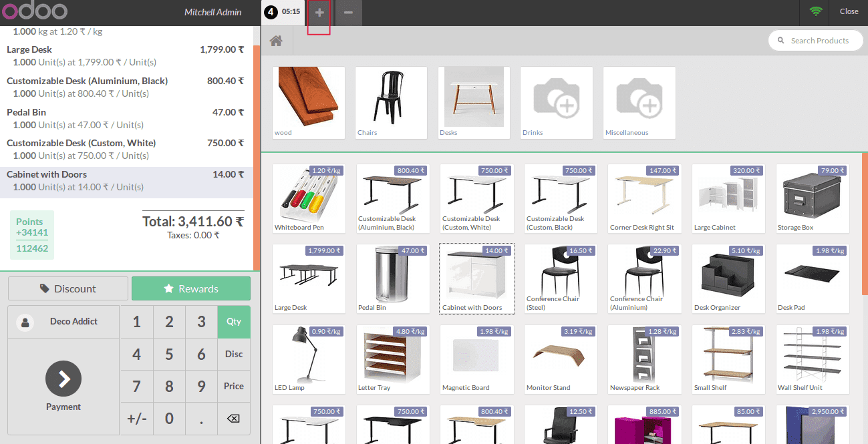Add Customizable Desk (Aluminium, Black) product
The width and height of the screenshot is (868, 444).
(393, 199)
